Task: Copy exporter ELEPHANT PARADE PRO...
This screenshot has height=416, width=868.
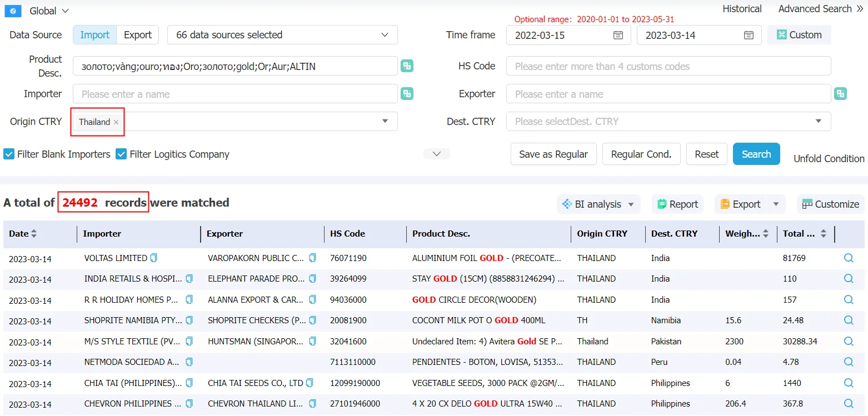Action: [x=312, y=279]
